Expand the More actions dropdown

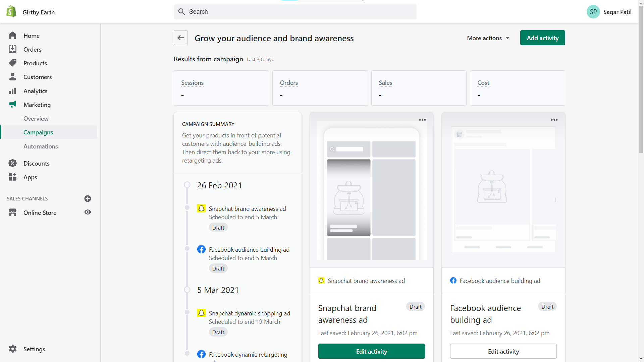point(488,38)
